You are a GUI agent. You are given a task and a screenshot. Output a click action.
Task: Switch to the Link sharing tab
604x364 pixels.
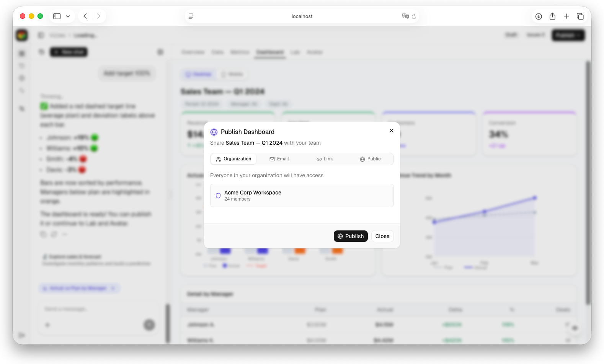[x=325, y=159]
